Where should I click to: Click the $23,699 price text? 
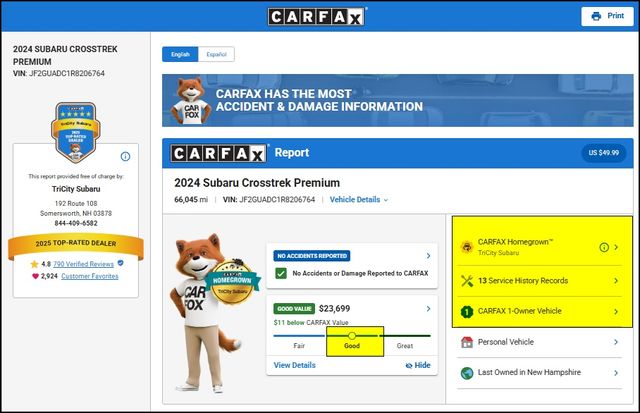click(x=334, y=309)
